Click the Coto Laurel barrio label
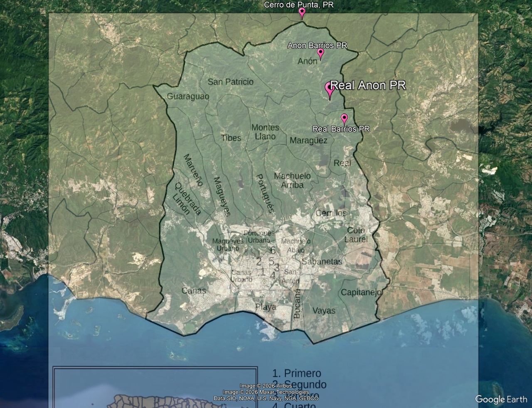 coord(356,235)
